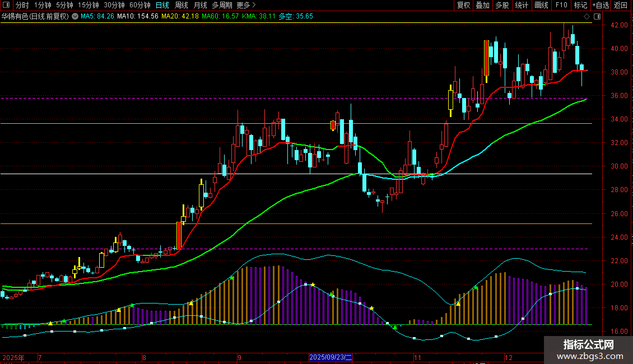Select the 30分钟 period tab

(114, 5)
